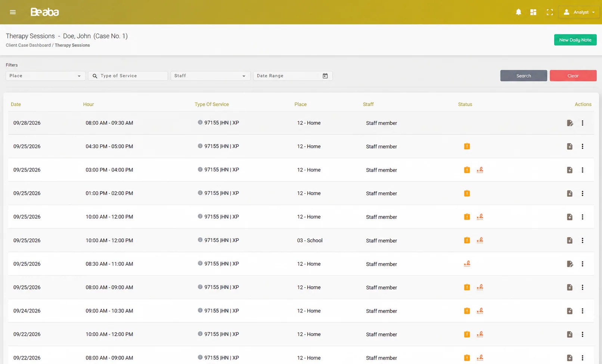Add note for the 03 - School session

570,240
